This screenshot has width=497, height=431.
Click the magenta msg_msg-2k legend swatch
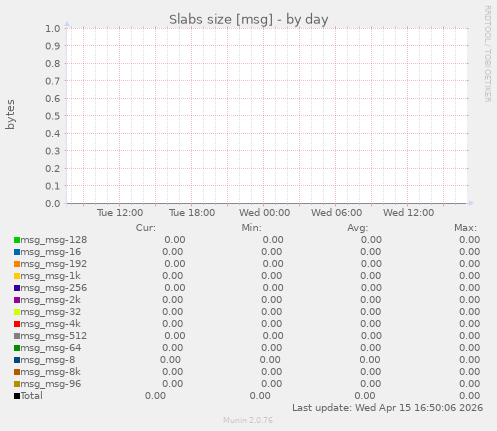17,300
